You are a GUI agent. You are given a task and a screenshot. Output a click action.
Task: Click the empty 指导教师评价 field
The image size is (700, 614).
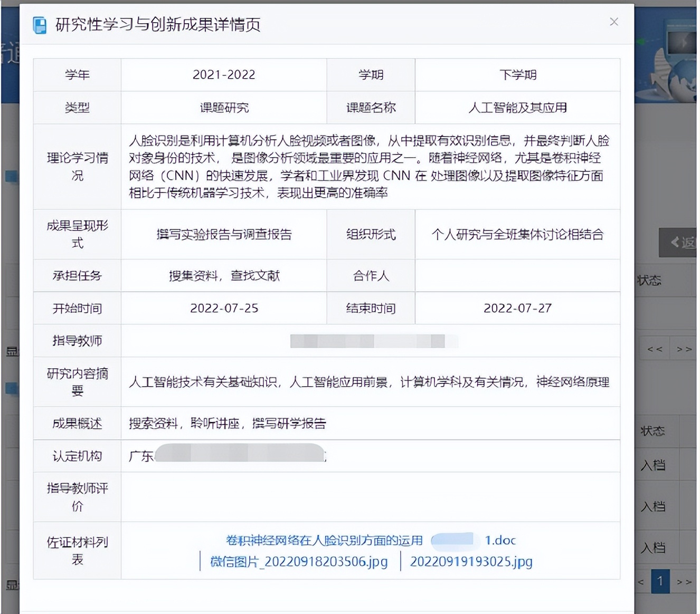pos(370,496)
